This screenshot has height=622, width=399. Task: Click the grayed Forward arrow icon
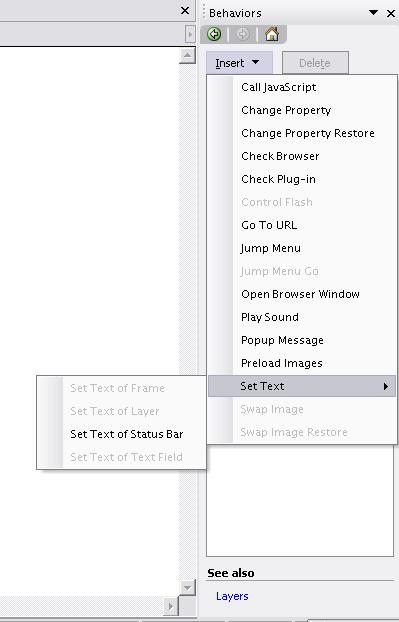[x=242, y=35]
